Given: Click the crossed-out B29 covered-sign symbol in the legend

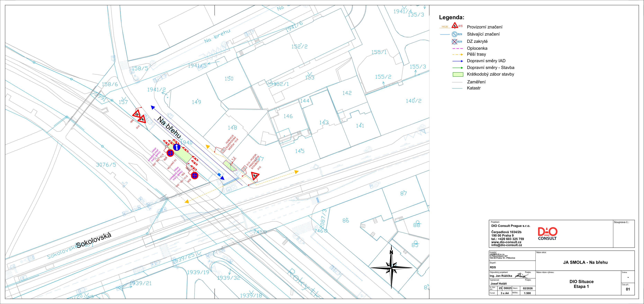Looking at the screenshot, I should 454,42.
